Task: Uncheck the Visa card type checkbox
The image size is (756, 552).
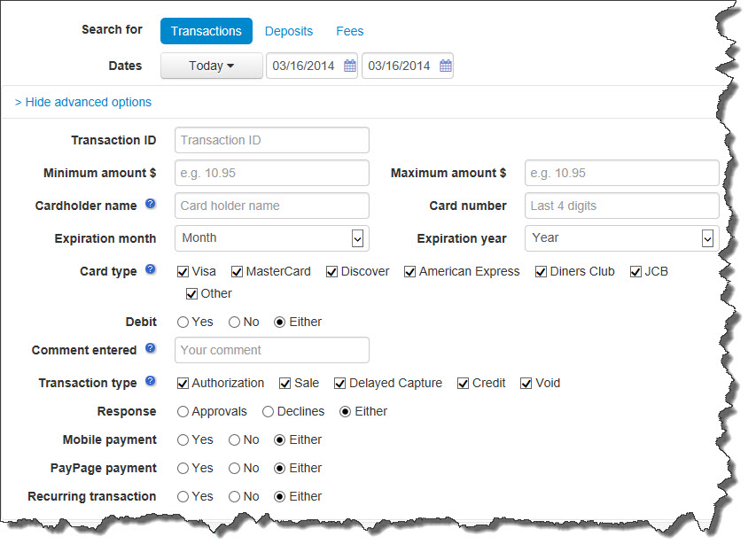Action: tap(183, 272)
